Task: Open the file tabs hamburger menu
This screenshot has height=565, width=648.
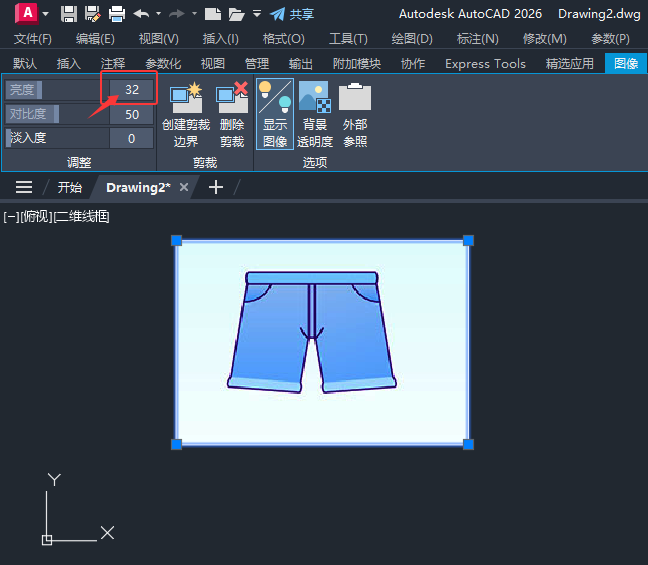Action: pyautogui.click(x=24, y=187)
